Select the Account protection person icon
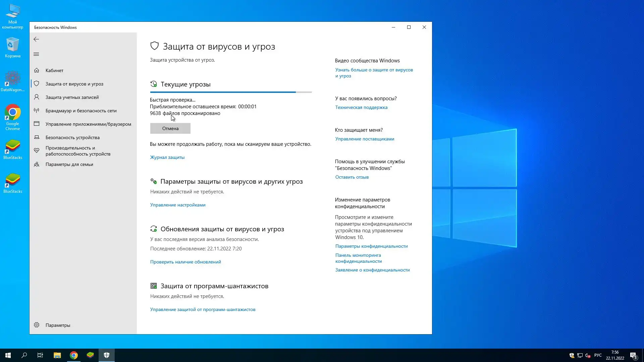The image size is (644, 362). pyautogui.click(x=37, y=97)
